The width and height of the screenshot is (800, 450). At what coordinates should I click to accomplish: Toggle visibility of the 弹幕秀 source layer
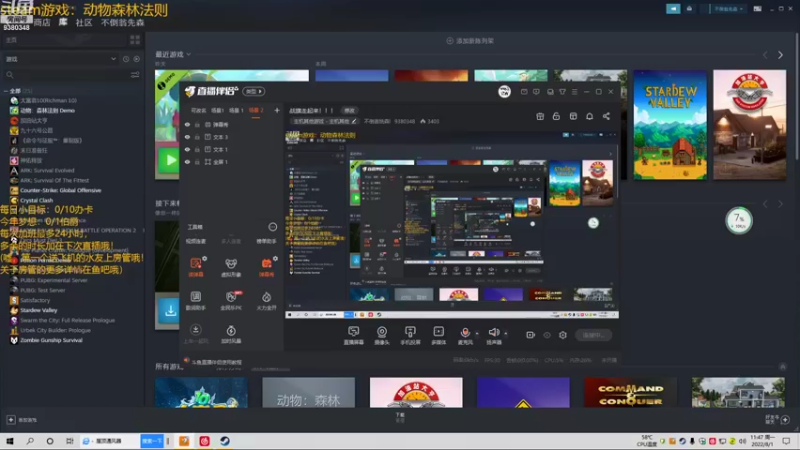pos(187,124)
